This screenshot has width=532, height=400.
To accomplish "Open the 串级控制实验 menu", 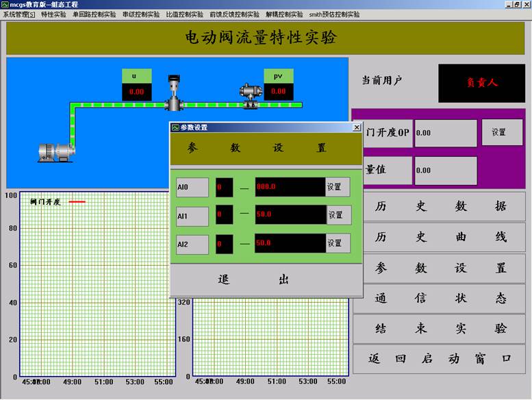I will tap(141, 14).
